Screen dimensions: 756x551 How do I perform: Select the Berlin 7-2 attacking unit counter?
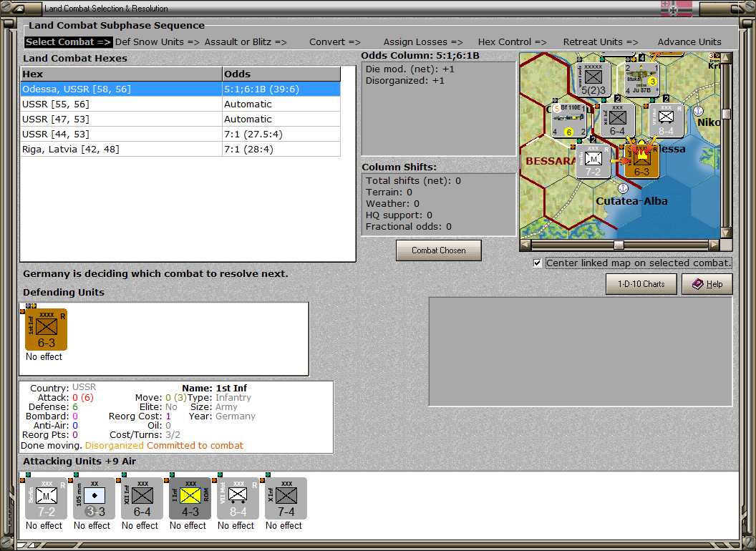tap(46, 499)
